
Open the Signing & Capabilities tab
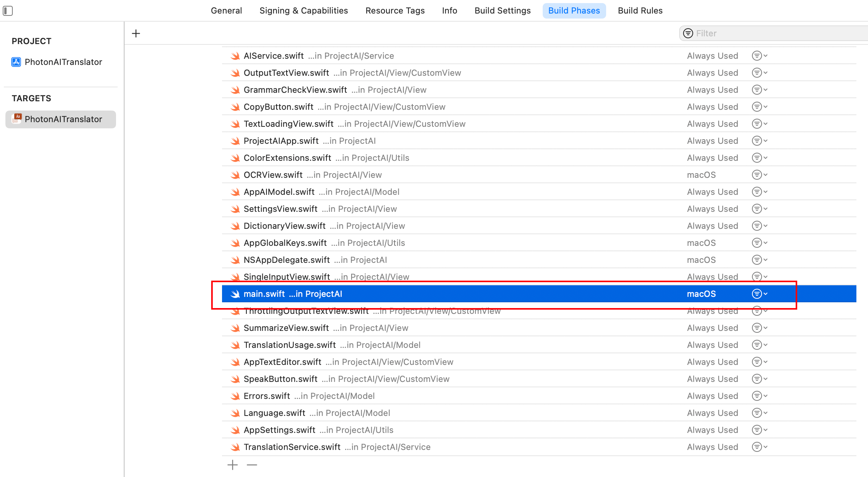[x=303, y=10]
